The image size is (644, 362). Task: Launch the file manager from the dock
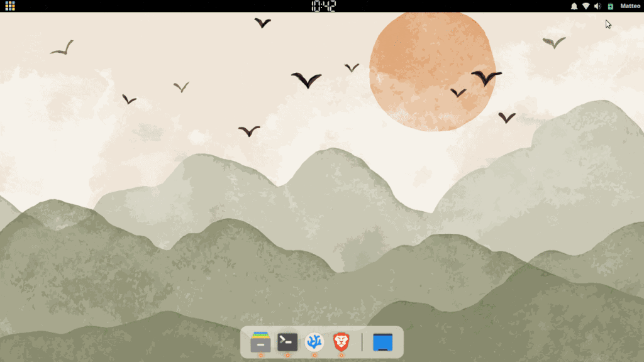[x=260, y=342]
